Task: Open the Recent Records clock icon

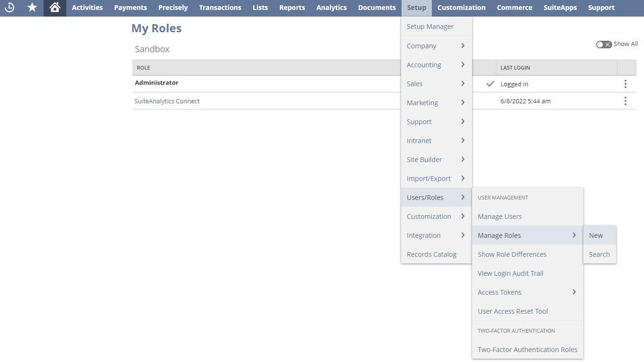Action: click(9, 8)
